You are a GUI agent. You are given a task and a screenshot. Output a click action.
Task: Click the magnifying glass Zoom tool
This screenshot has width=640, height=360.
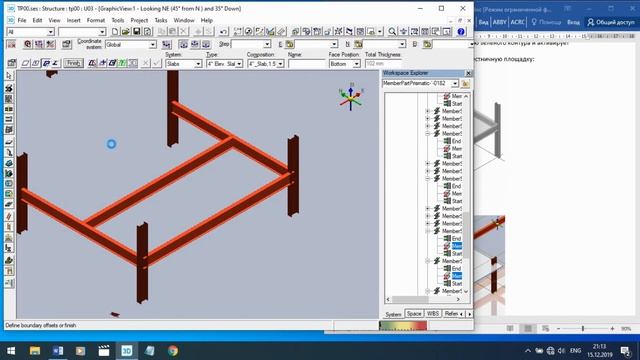click(x=392, y=31)
